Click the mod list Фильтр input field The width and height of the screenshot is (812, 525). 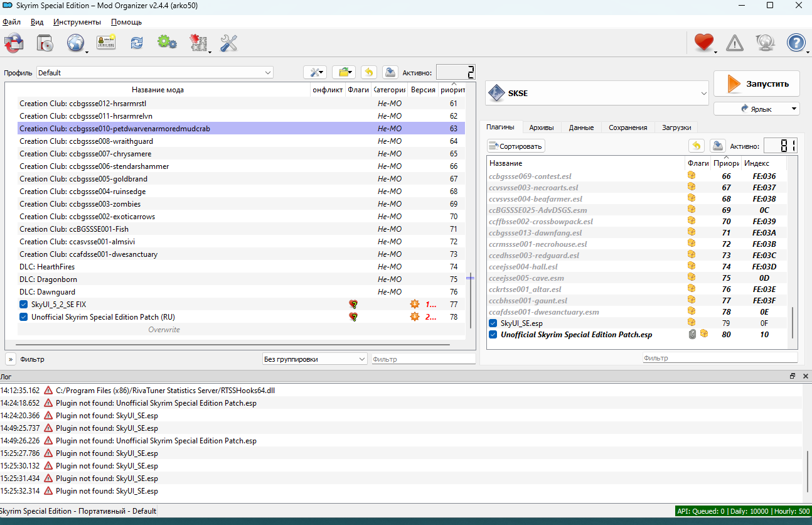coord(424,359)
